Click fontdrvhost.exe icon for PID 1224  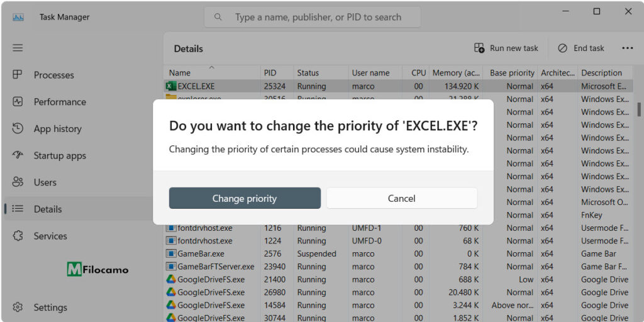pos(171,241)
